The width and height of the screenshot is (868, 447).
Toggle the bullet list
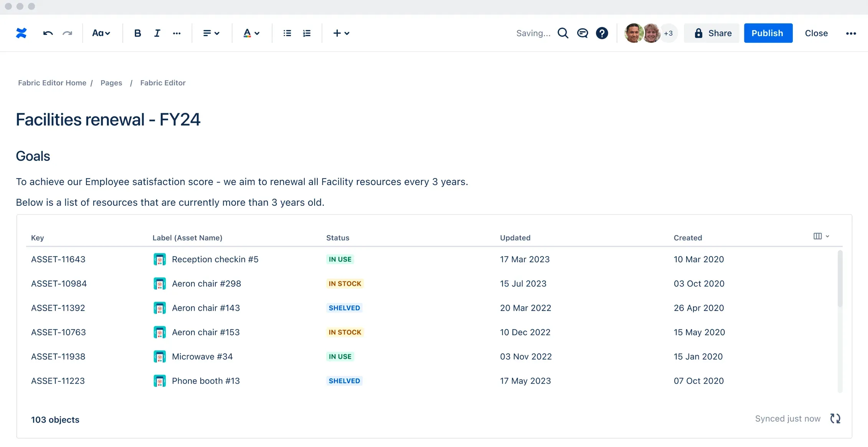pos(287,33)
